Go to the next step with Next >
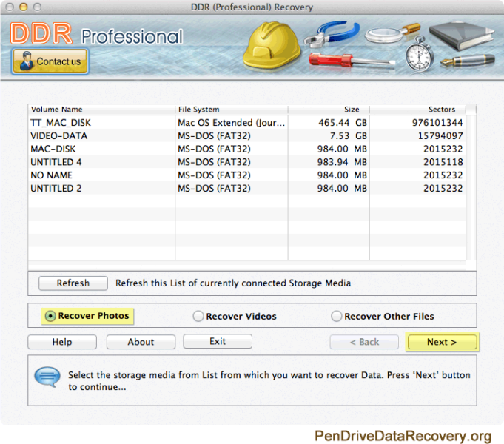Viewport: 504px width, 444px height. coord(442,342)
